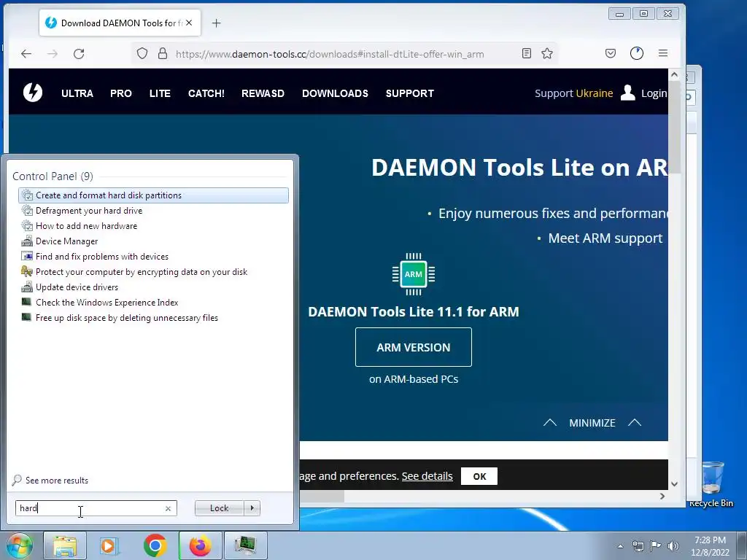747x560 pixels.
Task: Click the Firefox address bar URL
Action: tap(330, 54)
